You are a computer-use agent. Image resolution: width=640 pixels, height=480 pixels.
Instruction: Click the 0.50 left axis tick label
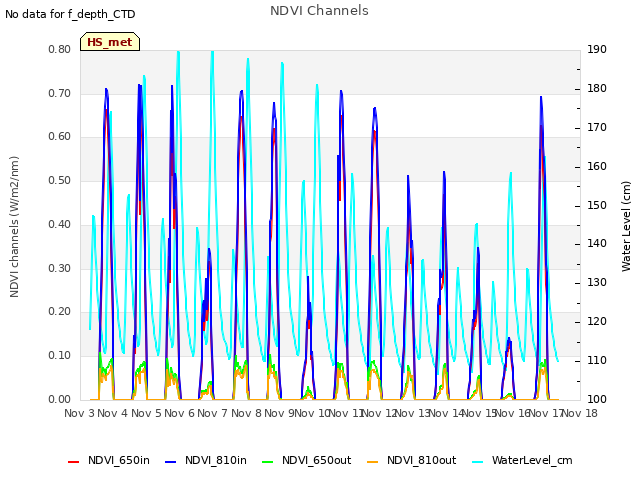(x=60, y=180)
